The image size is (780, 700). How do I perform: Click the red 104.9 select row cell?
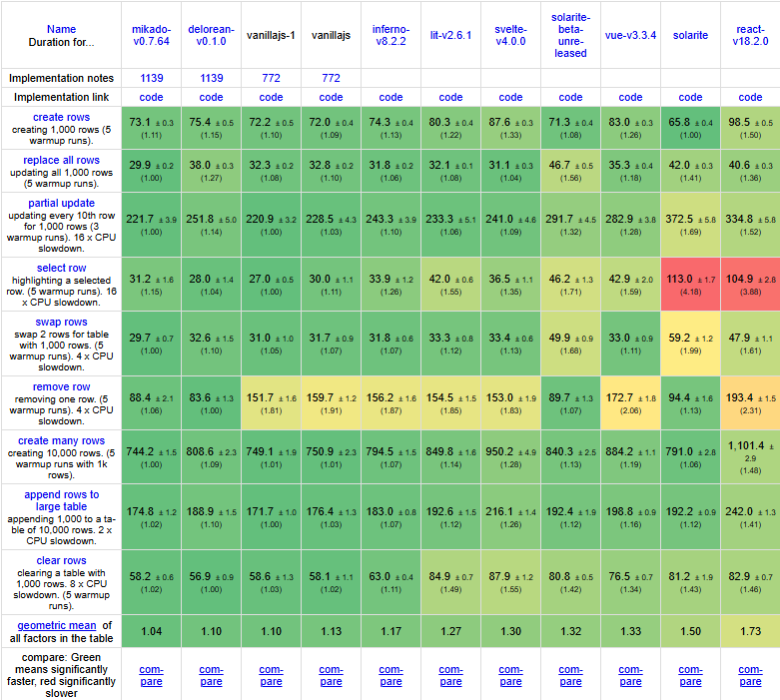click(750, 285)
